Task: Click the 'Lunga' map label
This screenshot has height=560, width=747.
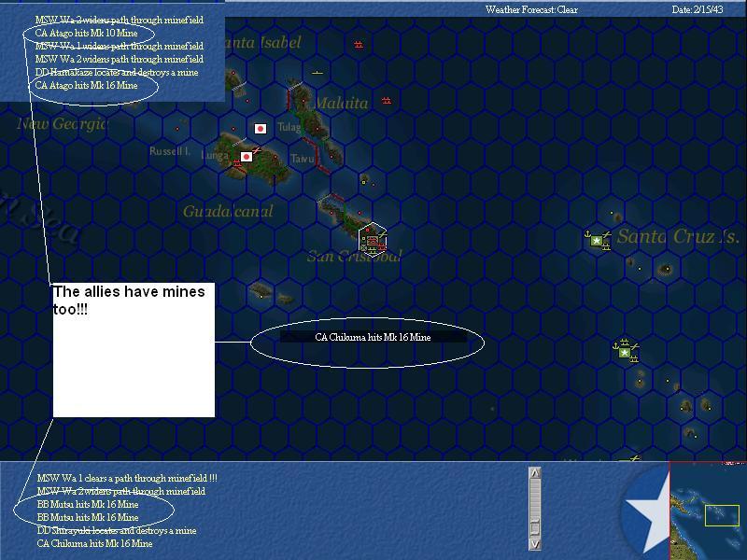Action: click(x=215, y=156)
